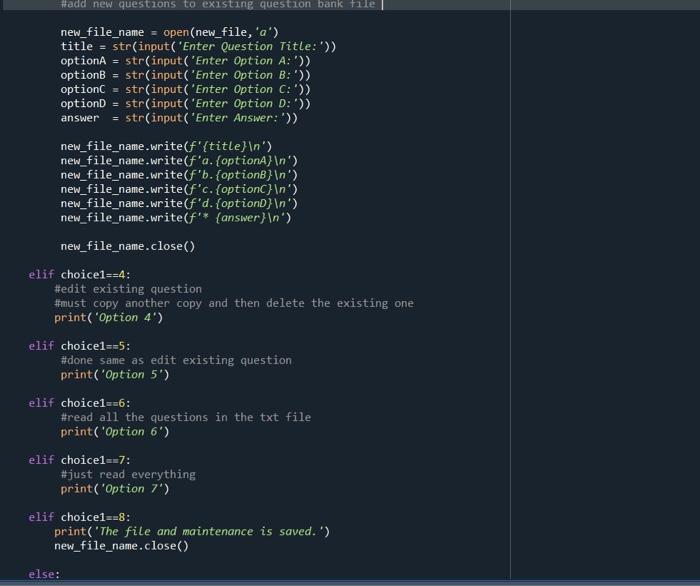Click the print('Option 5') statement

115,374
